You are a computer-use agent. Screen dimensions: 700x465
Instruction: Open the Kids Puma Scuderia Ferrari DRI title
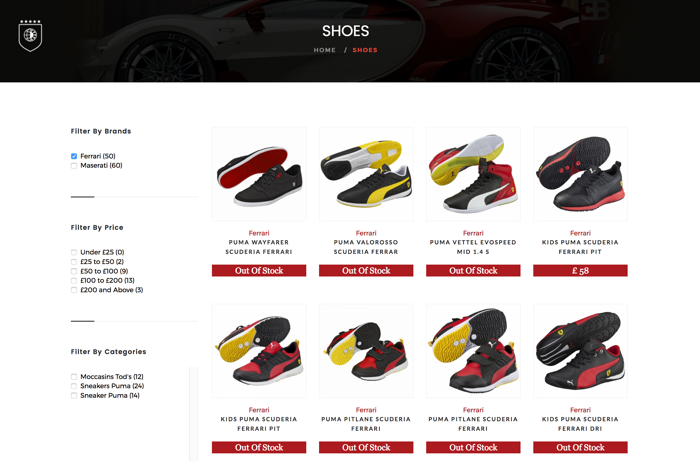[580, 424]
